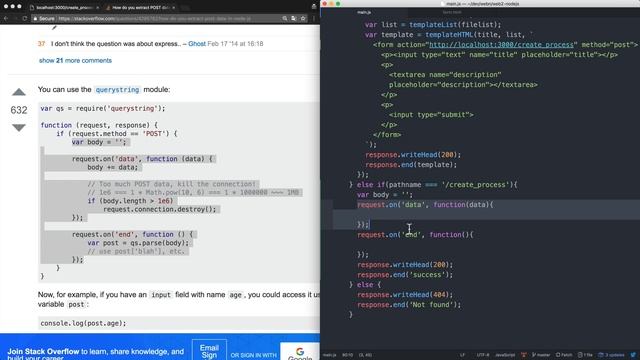Switch to the second Atom editor tab
640x360 pixels.
(x=452, y=12)
